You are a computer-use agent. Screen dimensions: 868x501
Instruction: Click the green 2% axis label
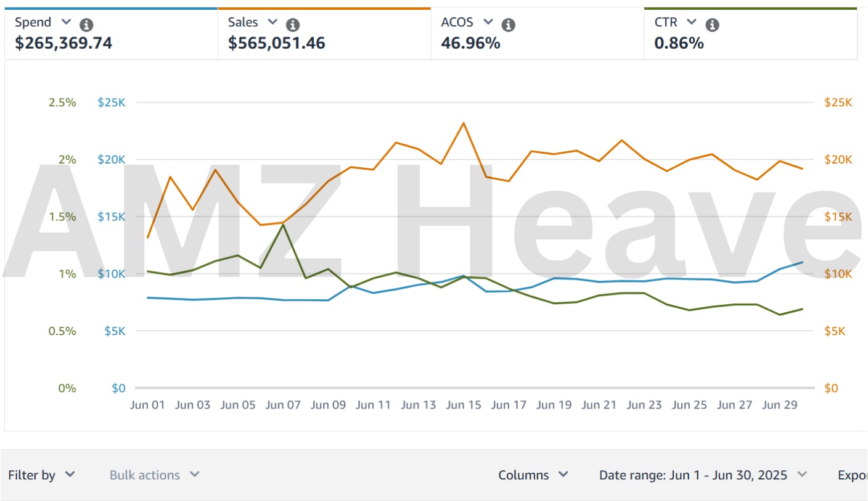[67, 160]
